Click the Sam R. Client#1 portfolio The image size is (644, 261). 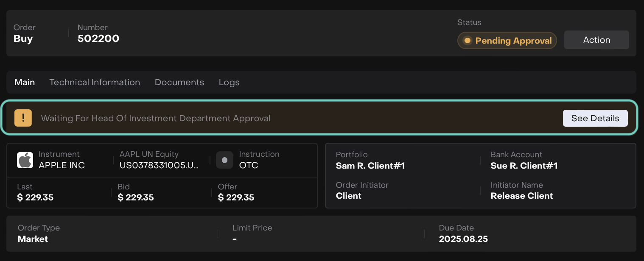coord(370,166)
